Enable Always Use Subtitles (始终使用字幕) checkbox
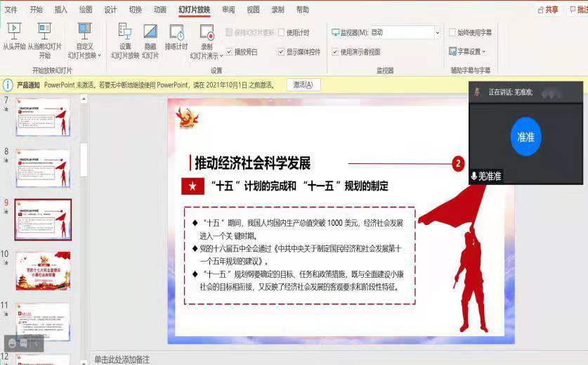Image resolution: width=588 pixels, height=365 pixels. coord(452,32)
